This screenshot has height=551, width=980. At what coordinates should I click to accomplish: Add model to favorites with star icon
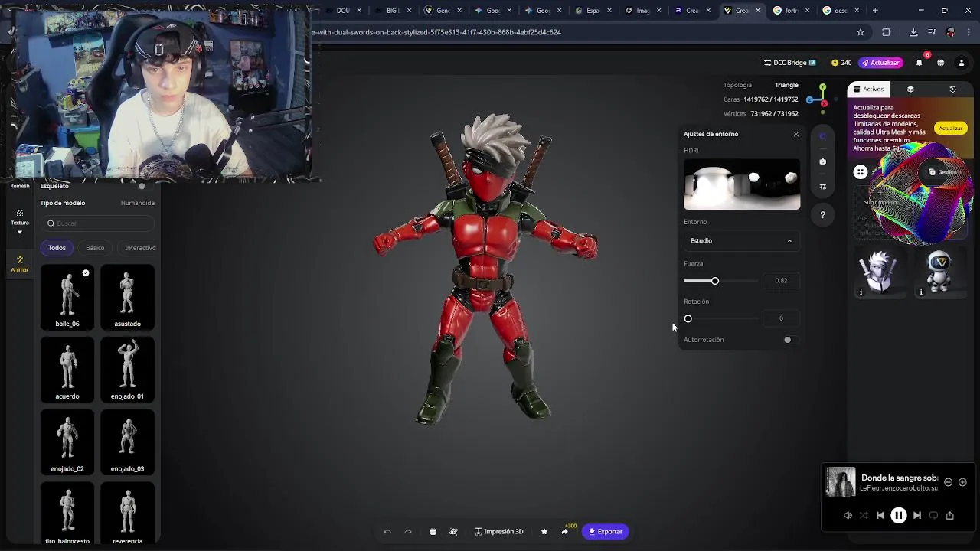point(544,531)
